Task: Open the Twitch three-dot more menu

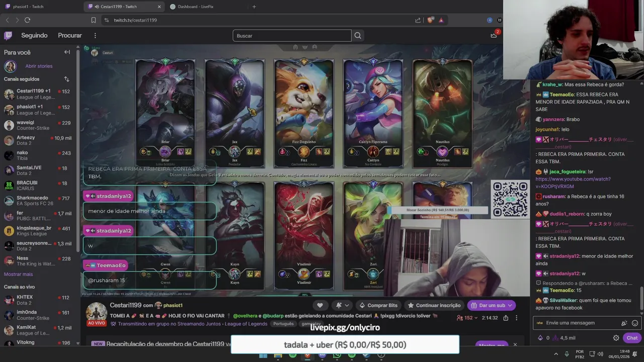Action: pos(95,35)
